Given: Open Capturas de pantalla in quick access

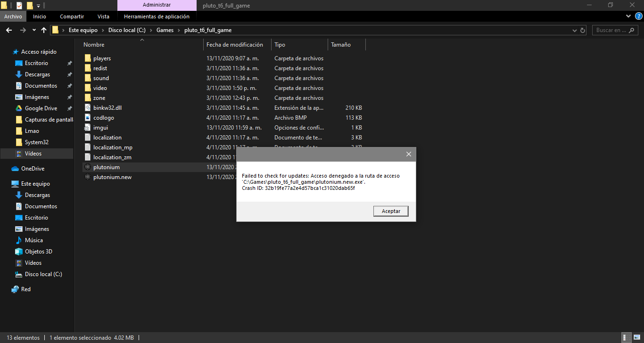Looking at the screenshot, I should [49, 120].
